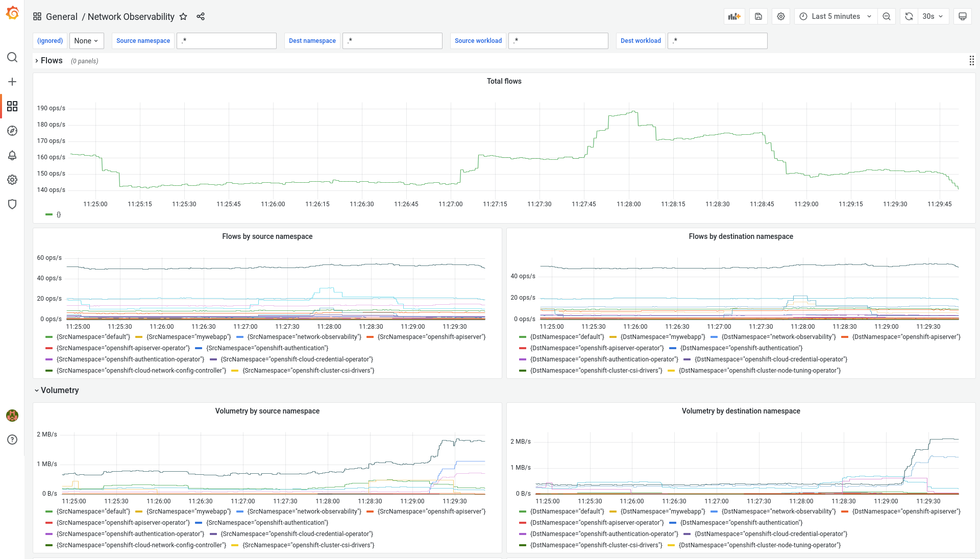Click the General folder breadcrumb
Image resolution: width=980 pixels, height=559 pixels.
tap(62, 17)
